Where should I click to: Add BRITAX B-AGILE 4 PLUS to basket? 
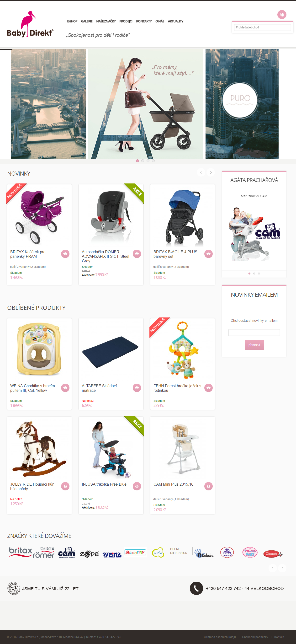[x=208, y=254]
